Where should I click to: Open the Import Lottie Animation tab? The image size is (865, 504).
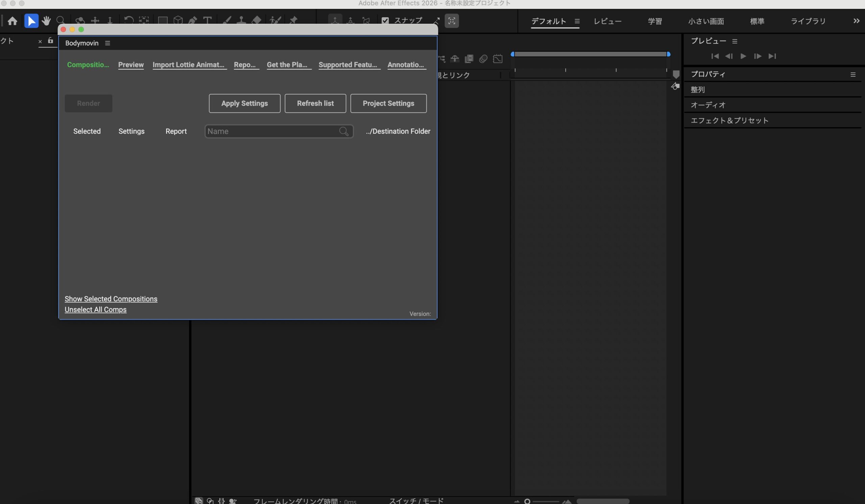(188, 65)
